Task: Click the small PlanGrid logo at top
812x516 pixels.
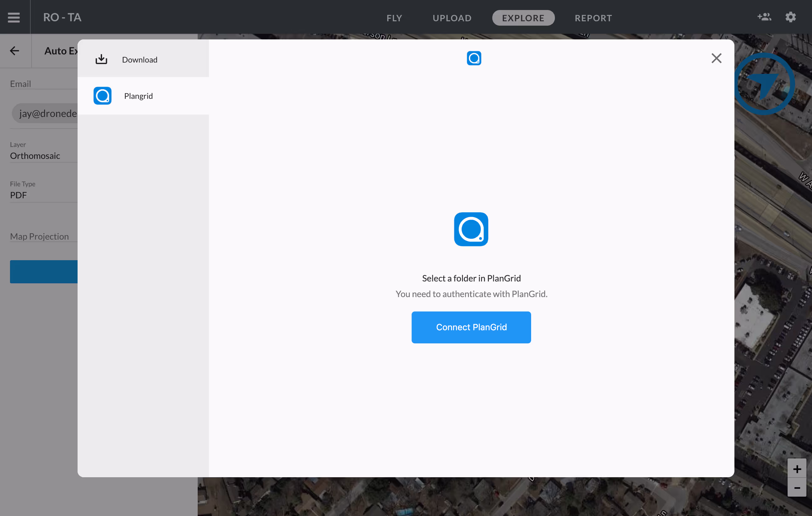Action: pyautogui.click(x=474, y=58)
